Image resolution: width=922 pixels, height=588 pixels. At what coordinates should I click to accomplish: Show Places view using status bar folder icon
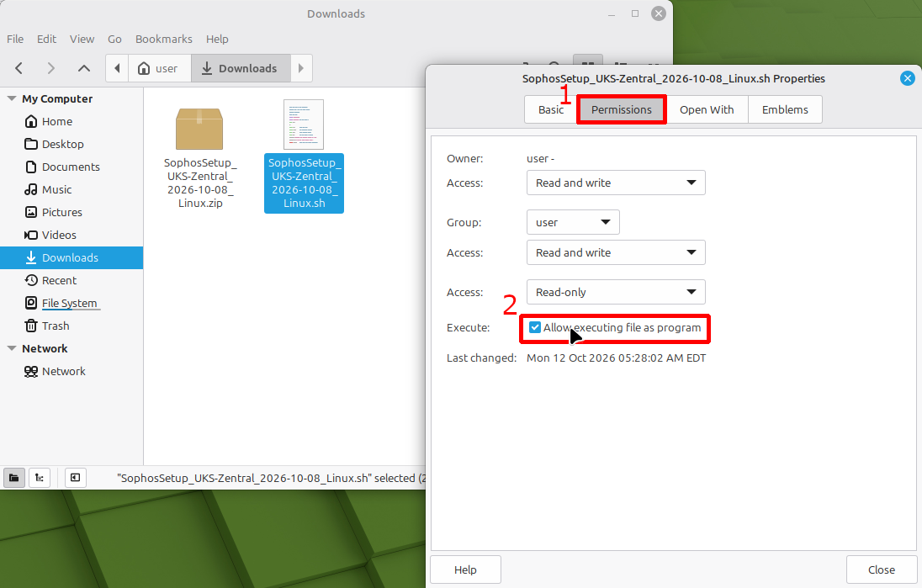click(x=14, y=478)
